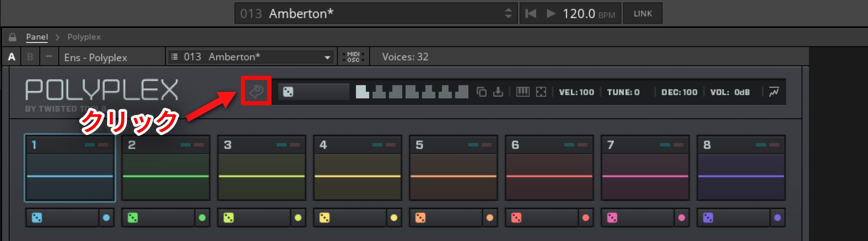Toggle the red indicator on slot 7
868x241 pixels.
[678, 145]
